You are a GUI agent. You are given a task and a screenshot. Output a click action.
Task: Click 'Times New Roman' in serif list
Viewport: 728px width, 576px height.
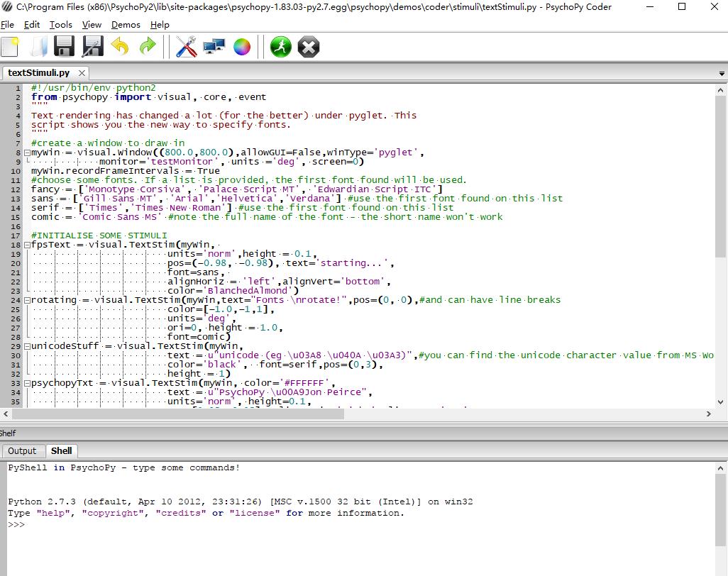[180, 208]
